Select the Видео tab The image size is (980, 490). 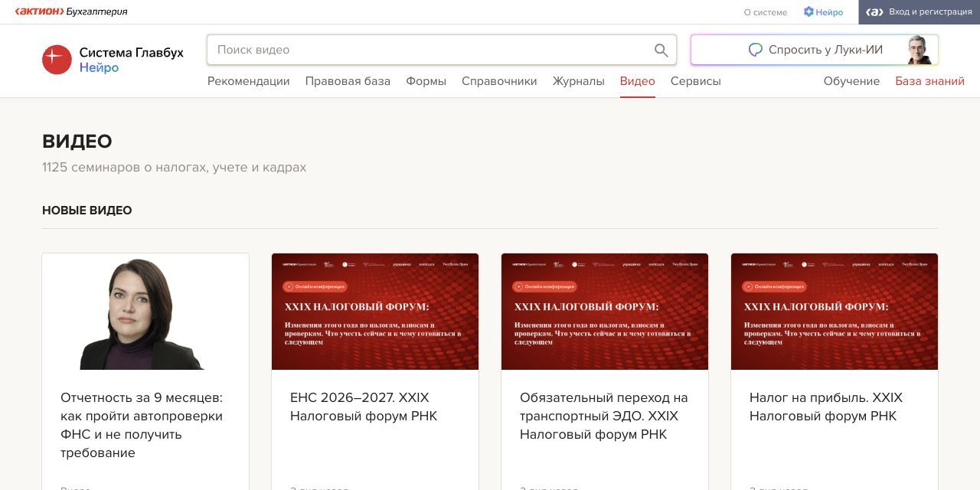(638, 81)
